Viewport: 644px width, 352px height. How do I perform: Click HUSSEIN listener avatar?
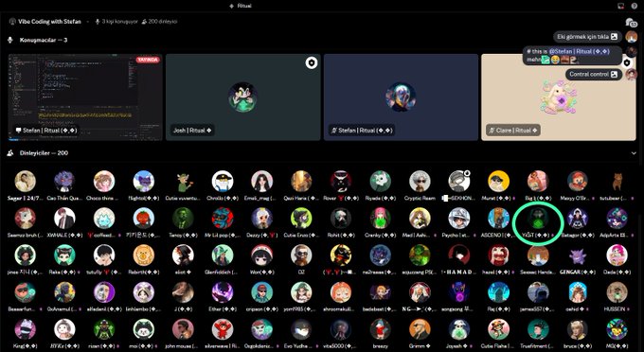617,292
